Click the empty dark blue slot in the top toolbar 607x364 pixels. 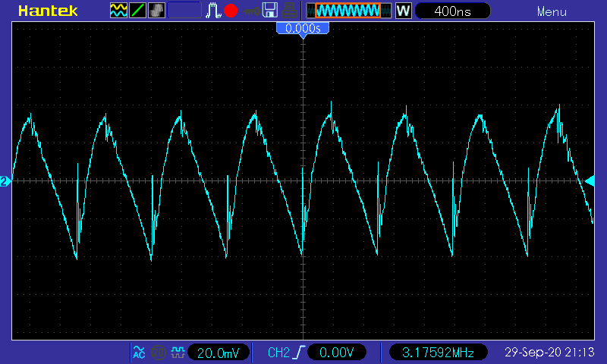[x=184, y=11]
